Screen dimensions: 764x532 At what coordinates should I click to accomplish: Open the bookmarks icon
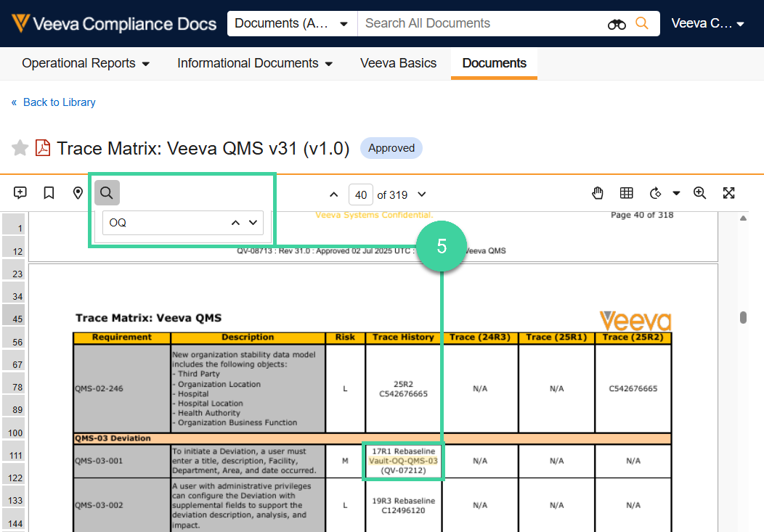point(49,193)
